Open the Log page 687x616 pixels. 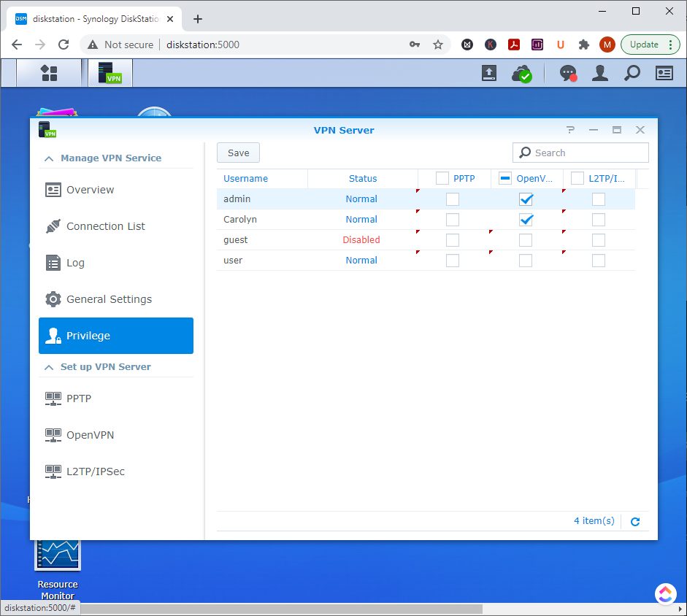tap(115, 263)
